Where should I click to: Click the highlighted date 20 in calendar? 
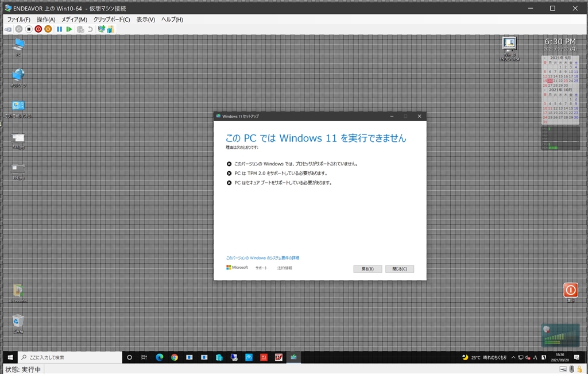(x=550, y=80)
